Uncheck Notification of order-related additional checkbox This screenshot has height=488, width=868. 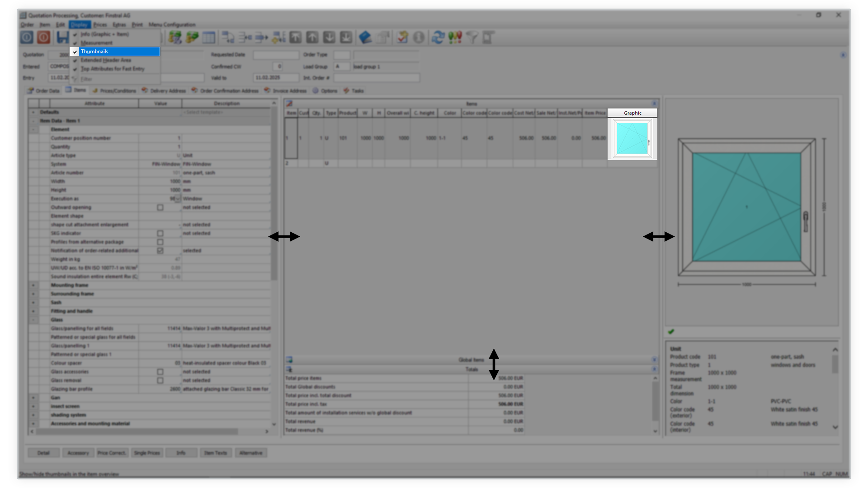[x=160, y=250]
